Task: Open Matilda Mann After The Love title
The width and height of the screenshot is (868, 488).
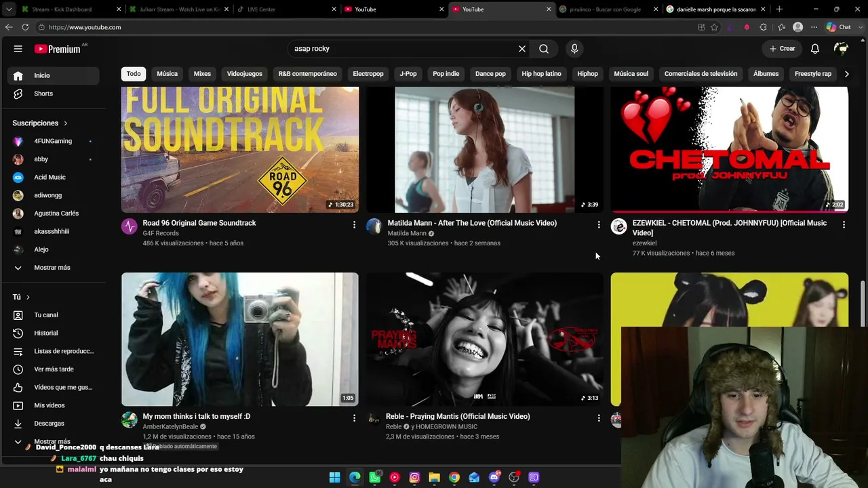Action: tap(472, 223)
